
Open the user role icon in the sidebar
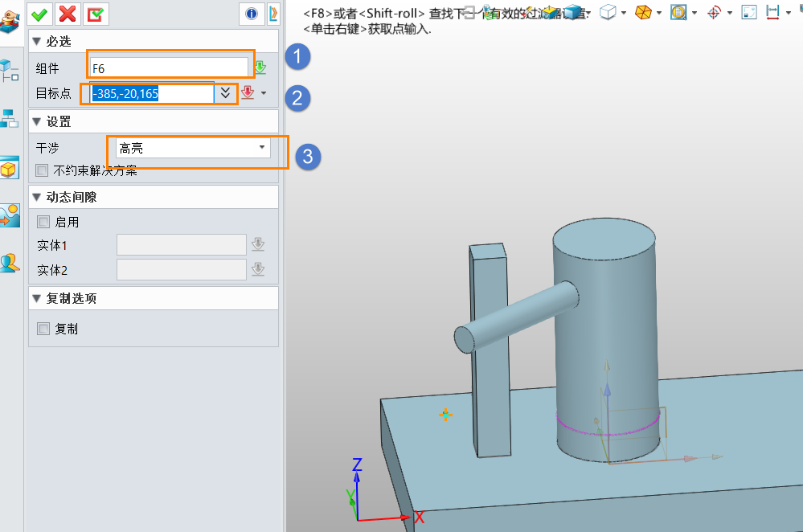[x=9, y=263]
